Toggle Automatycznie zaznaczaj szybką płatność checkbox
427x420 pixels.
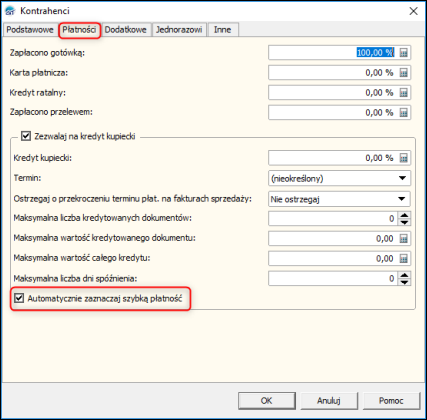coord(19,298)
